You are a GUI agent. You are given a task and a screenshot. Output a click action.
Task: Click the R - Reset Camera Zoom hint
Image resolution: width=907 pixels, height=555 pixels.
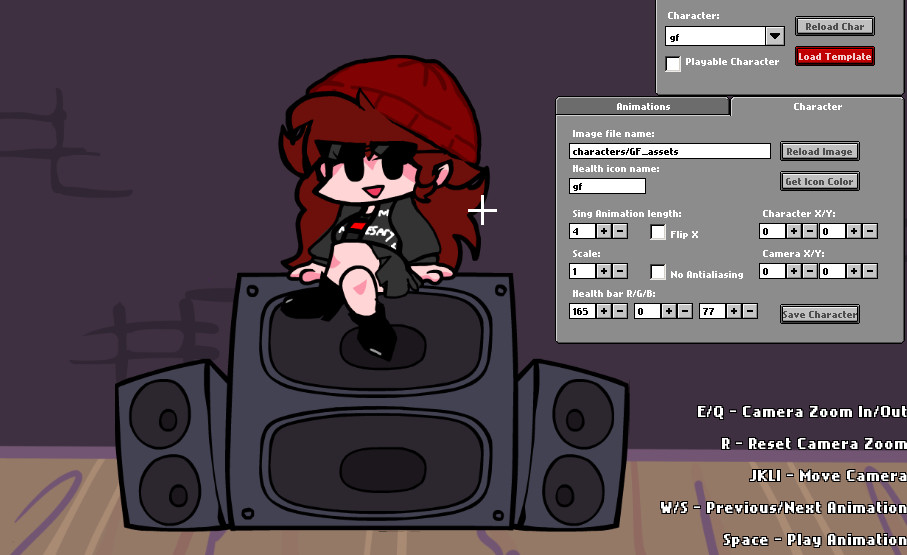[x=813, y=443]
